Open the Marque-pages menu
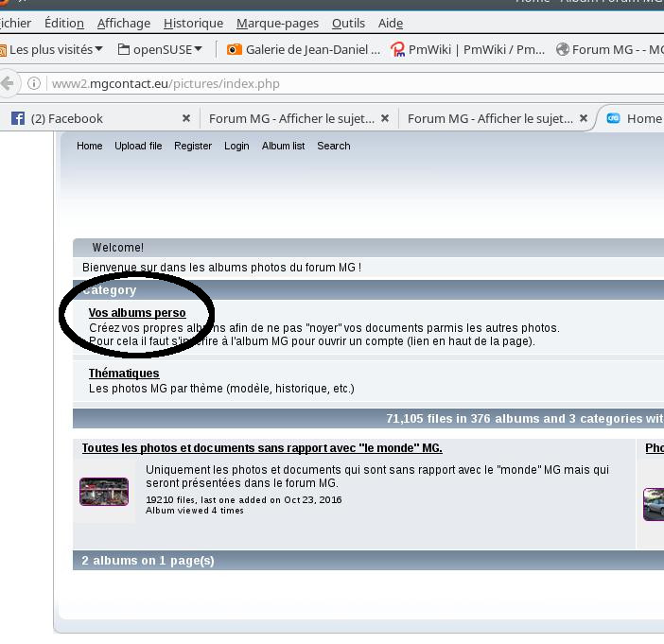664x644 pixels. click(x=277, y=23)
